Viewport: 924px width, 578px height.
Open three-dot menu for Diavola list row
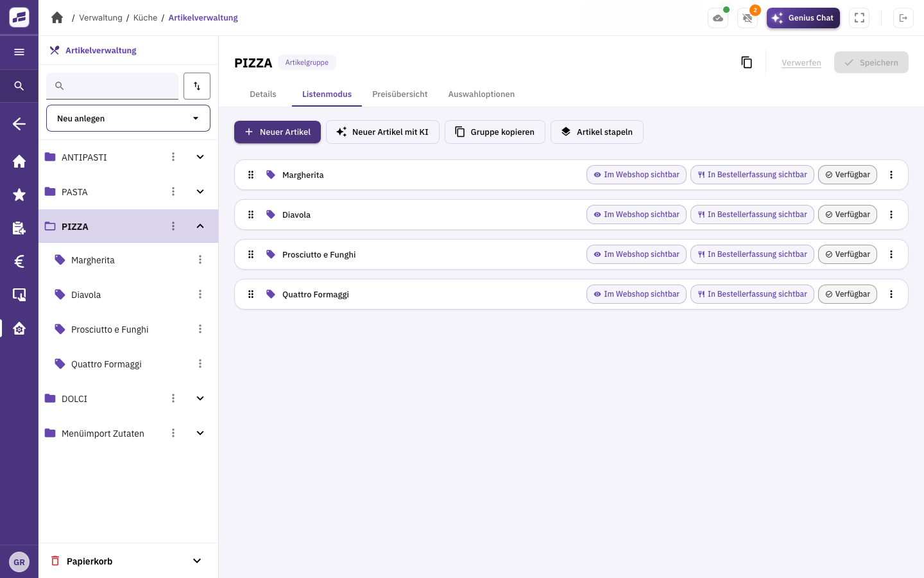[x=891, y=215]
